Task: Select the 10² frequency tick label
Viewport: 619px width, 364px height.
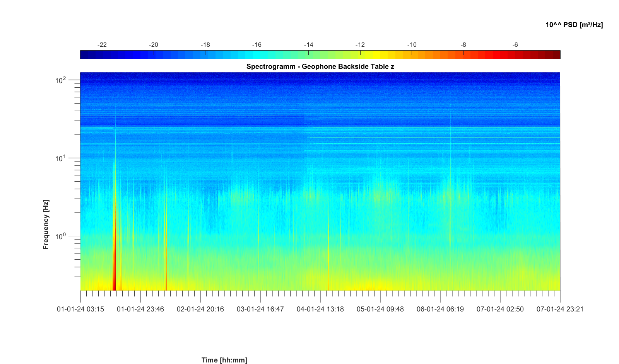Action: [61, 80]
